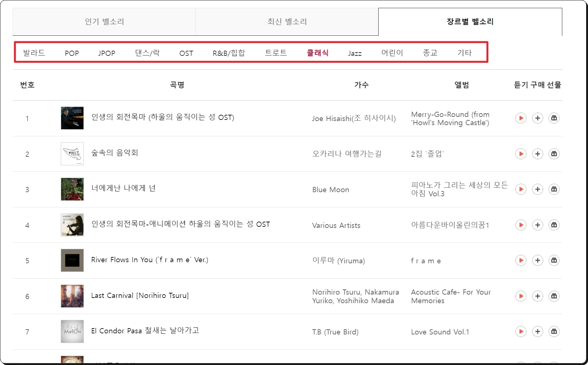588x365 pixels.
Task: Open 숲속의 음악회 album thumbnail
Action: pyautogui.click(x=72, y=154)
